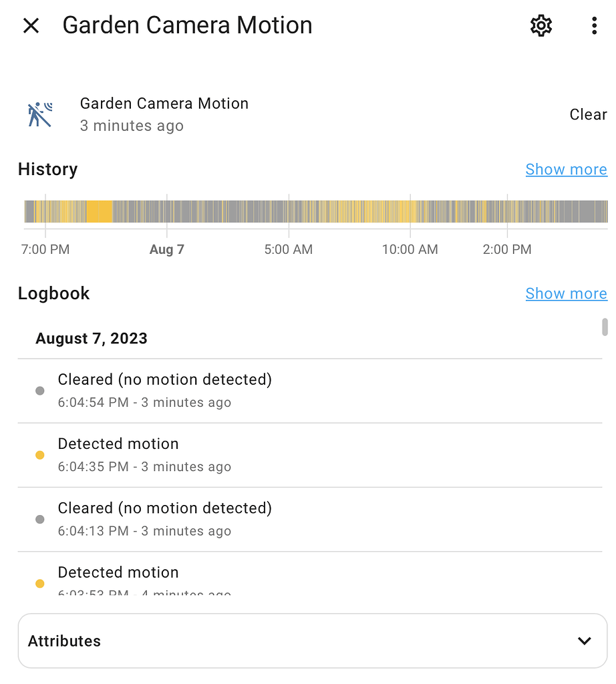Click the yellow dot next to 6:03:53 PM entry
Viewport: 616px width, 684px height.
(x=40, y=583)
